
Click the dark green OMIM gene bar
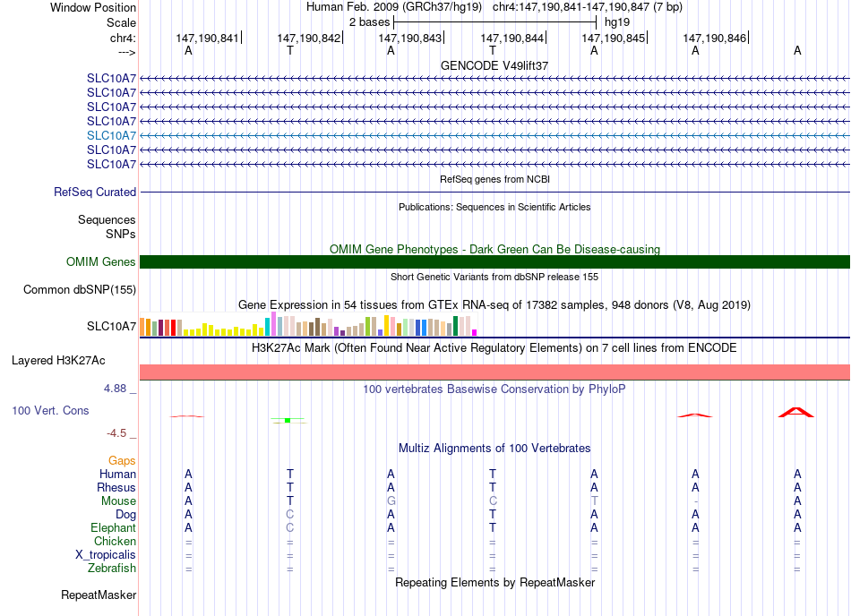(494, 262)
